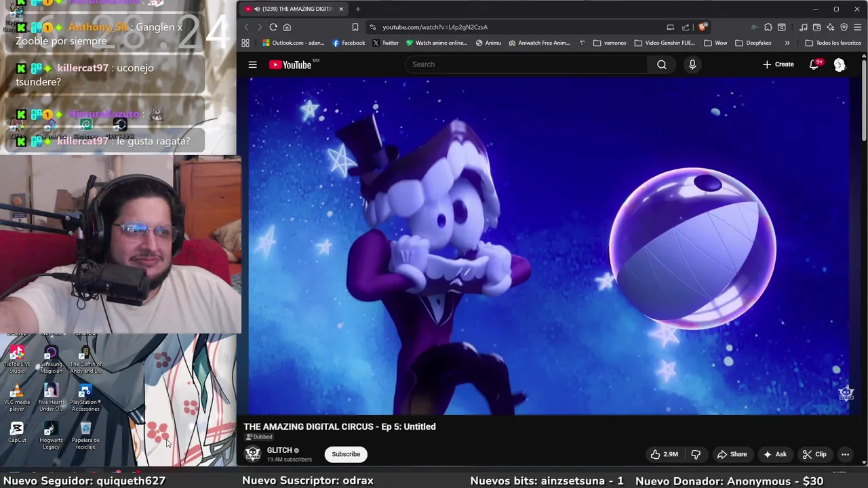
Task: Open The Coffin of Andy desktop shortcut
Action: (85, 359)
